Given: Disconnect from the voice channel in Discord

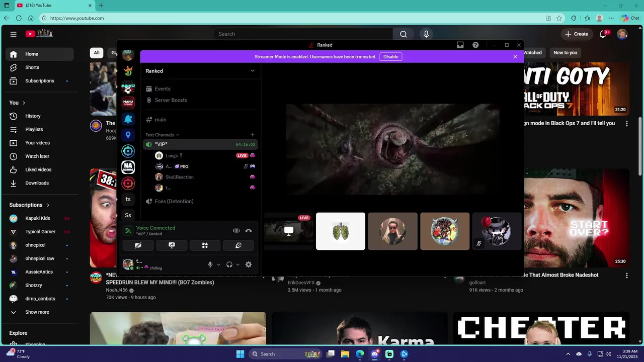Looking at the screenshot, I should point(249,231).
